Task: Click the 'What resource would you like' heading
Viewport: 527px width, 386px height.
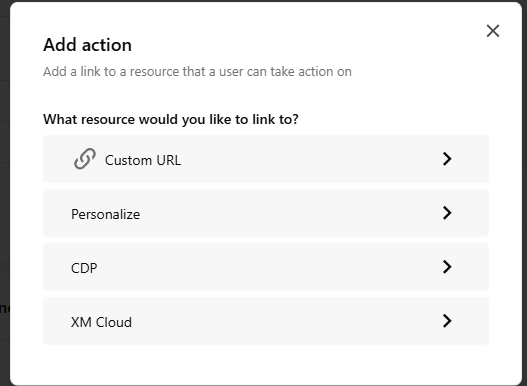Action: click(171, 119)
